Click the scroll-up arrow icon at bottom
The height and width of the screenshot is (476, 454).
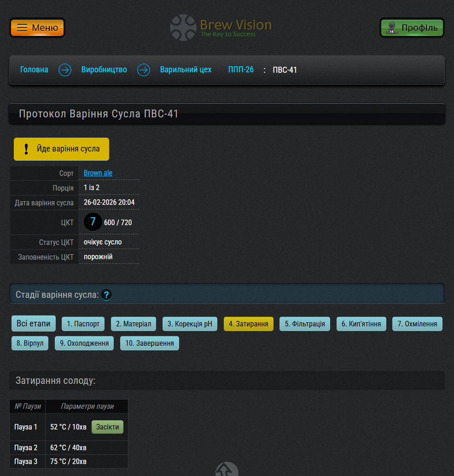[x=227, y=470]
